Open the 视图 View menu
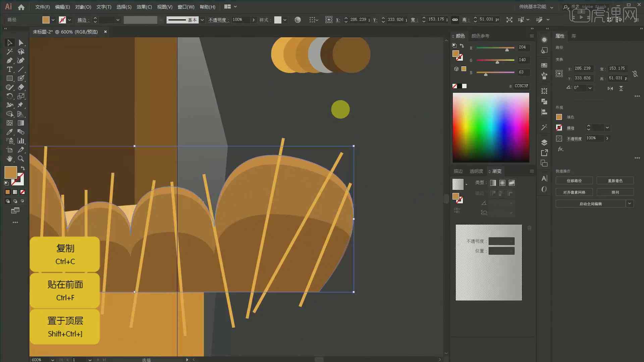 pos(164,7)
